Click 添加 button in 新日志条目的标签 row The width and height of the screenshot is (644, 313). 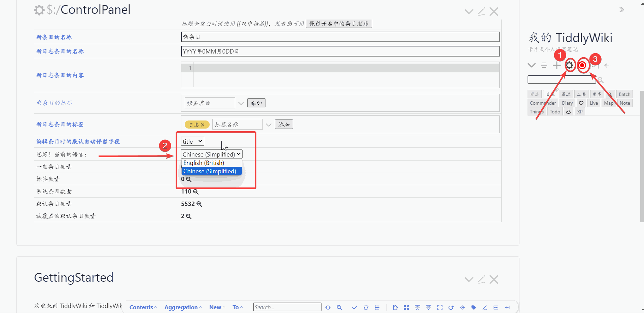click(x=284, y=125)
